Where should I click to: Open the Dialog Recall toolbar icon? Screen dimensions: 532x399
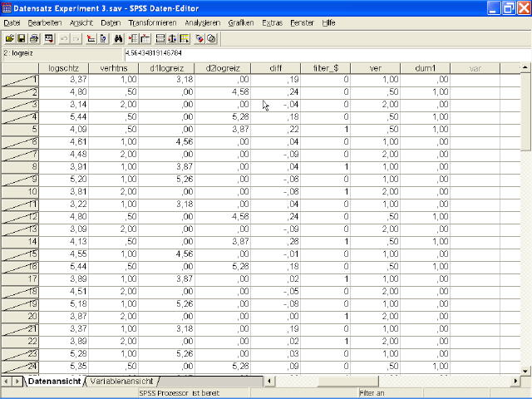pos(48,38)
